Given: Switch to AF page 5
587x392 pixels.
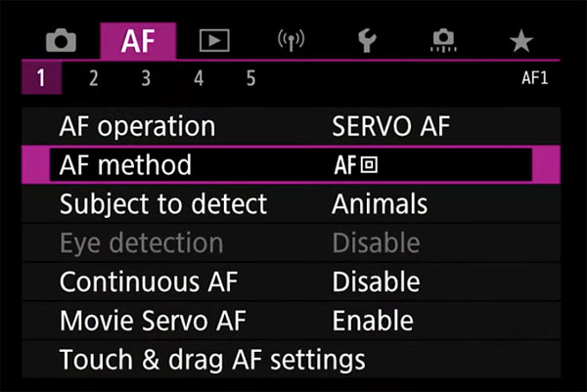Looking at the screenshot, I should (x=250, y=78).
